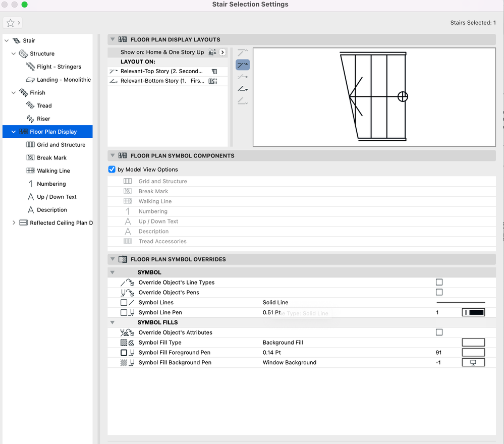Select Relevant-Bottom Story layout row
The image size is (504, 444).
pos(162,81)
